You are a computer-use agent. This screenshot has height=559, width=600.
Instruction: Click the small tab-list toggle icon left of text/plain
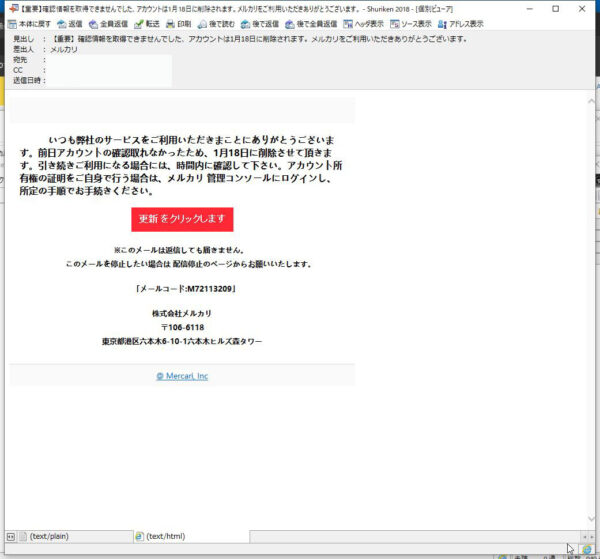tap(11, 536)
